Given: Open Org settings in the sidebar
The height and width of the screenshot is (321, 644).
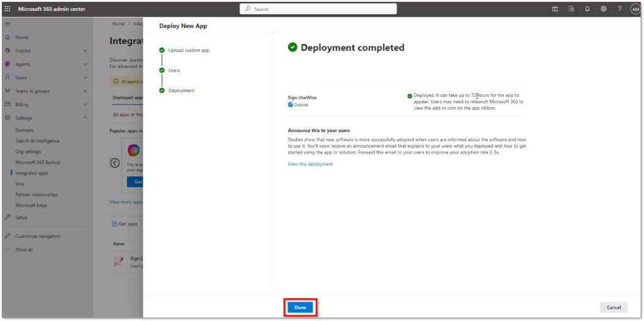Looking at the screenshot, I should tap(28, 152).
